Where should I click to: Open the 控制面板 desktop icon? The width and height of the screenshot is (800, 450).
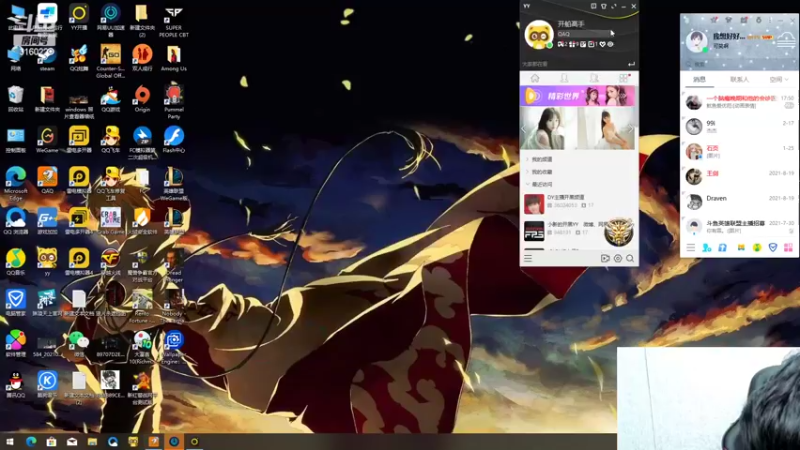pyautogui.click(x=16, y=140)
